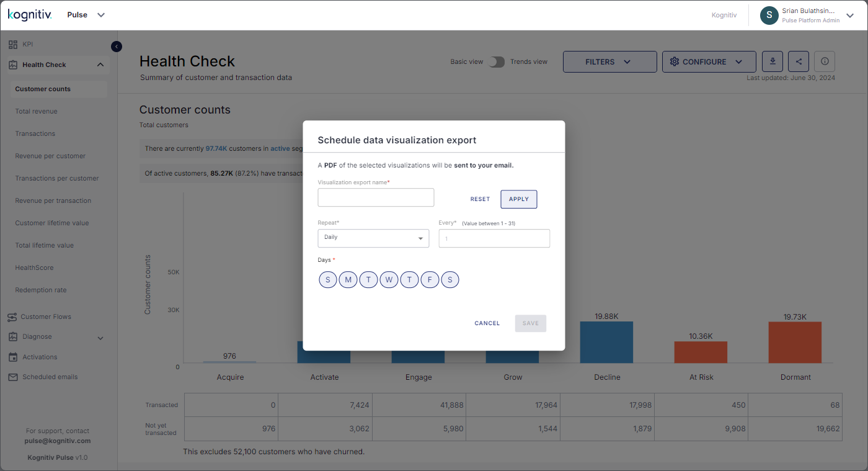Click the download export icon button
The height and width of the screenshot is (471, 868).
[773, 61]
